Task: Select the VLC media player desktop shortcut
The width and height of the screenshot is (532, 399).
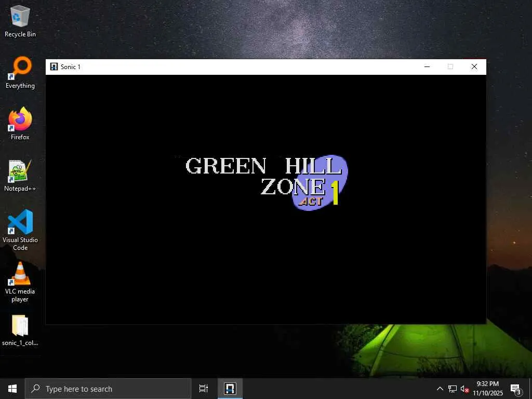Action: point(20,282)
